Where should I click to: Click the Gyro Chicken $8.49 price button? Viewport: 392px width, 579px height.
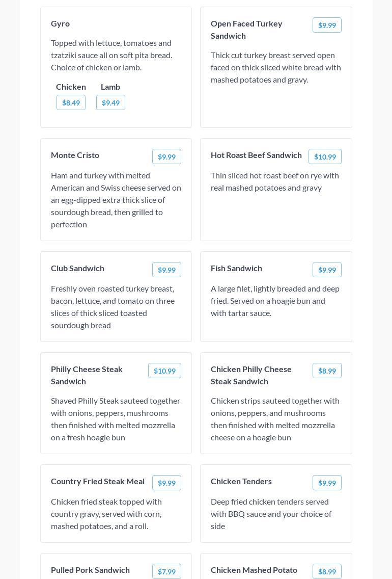[x=71, y=102]
